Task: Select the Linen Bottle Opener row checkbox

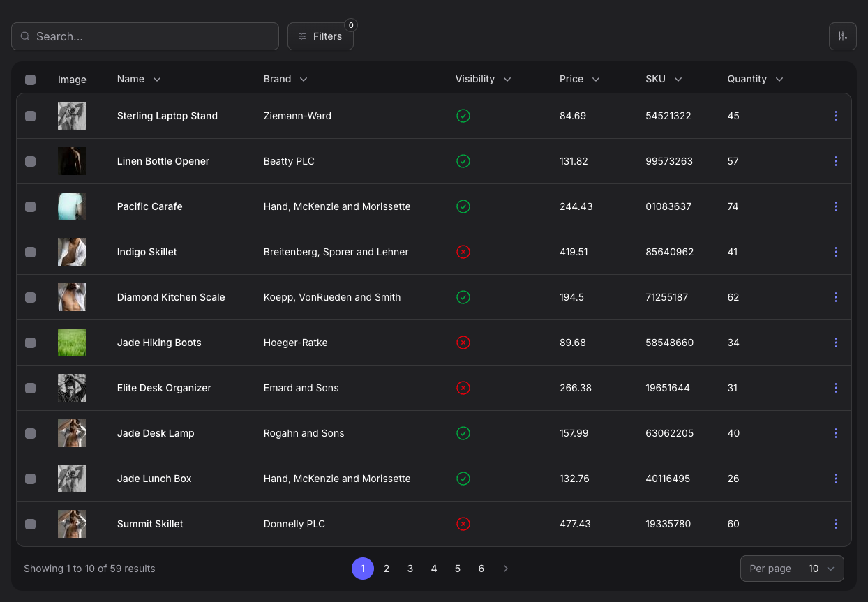Action: point(30,161)
